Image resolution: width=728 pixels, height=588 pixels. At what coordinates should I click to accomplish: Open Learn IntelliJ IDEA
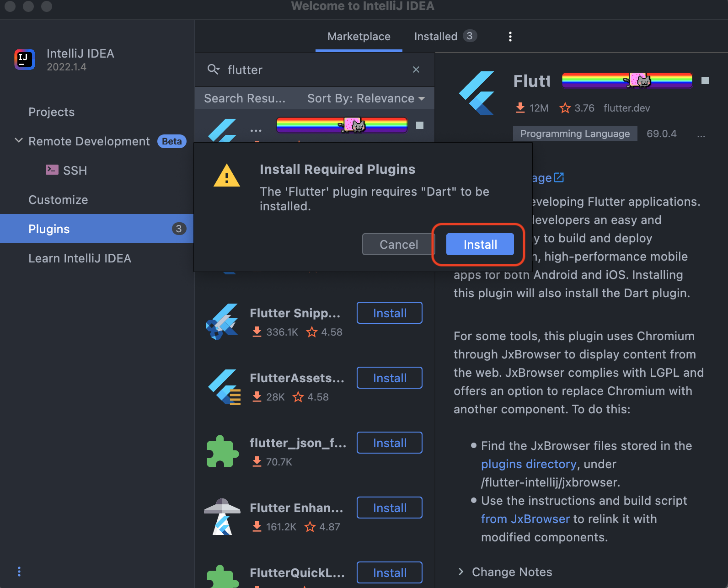click(80, 258)
